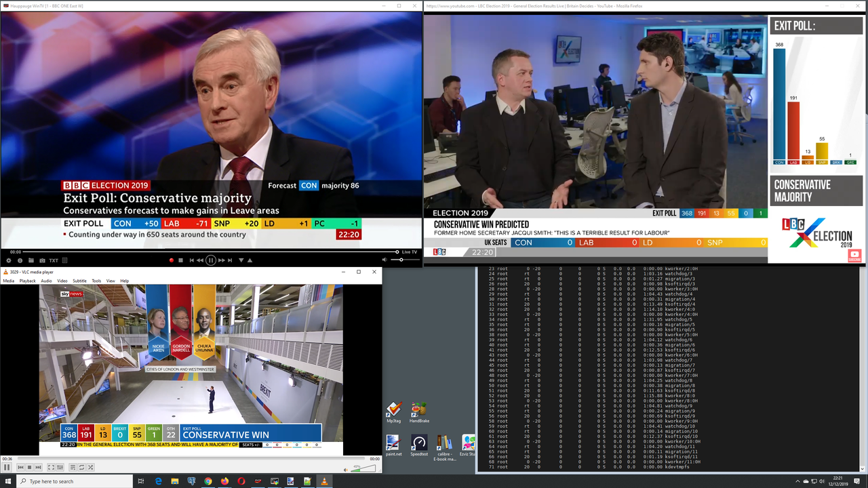This screenshot has width=868, height=488.
Task: Click the WinTV info icon
Action: [20, 260]
